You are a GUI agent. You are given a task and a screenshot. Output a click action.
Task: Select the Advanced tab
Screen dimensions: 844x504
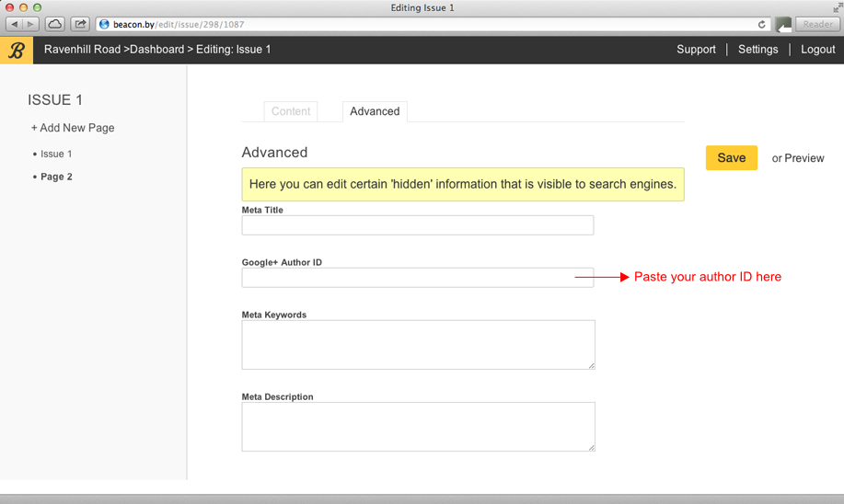[x=375, y=111]
